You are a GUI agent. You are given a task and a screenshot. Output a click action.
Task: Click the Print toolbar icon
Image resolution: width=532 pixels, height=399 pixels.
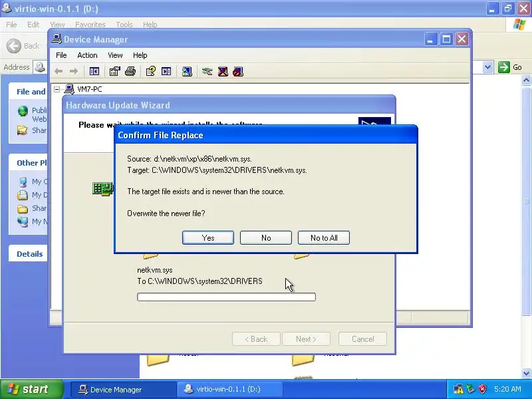pyautogui.click(x=130, y=71)
